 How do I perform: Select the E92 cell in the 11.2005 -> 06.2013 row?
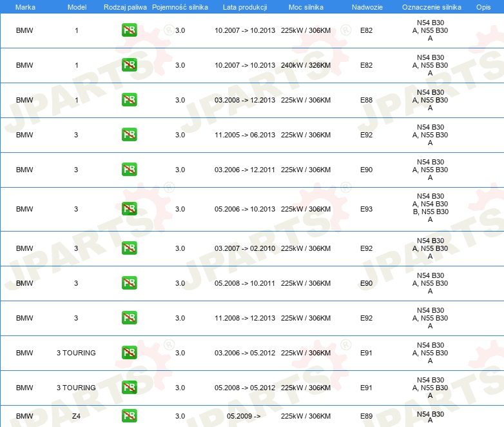click(366, 135)
